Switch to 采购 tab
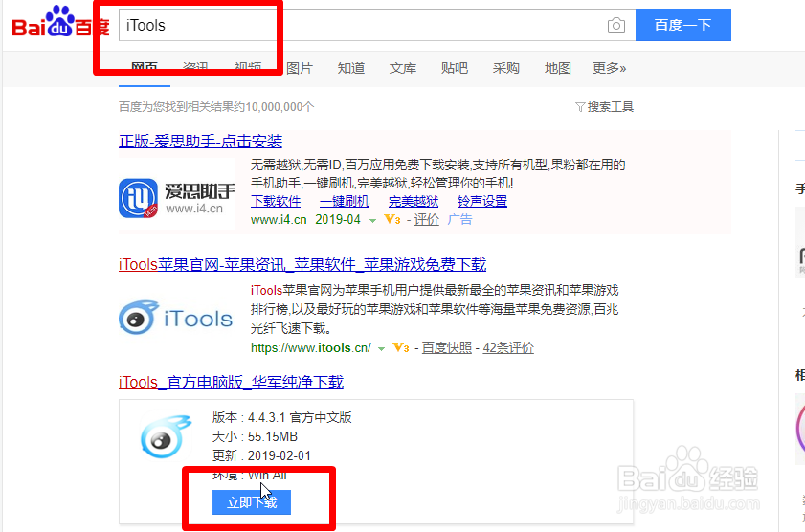Image resolution: width=805 pixels, height=532 pixels. click(506, 68)
